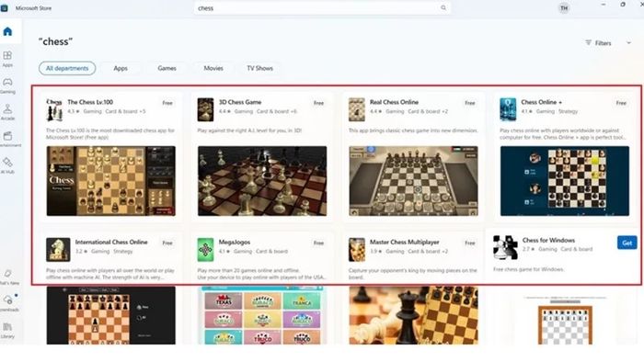Switch to the Games filter tab
The height and width of the screenshot is (362, 644).
pos(167,69)
